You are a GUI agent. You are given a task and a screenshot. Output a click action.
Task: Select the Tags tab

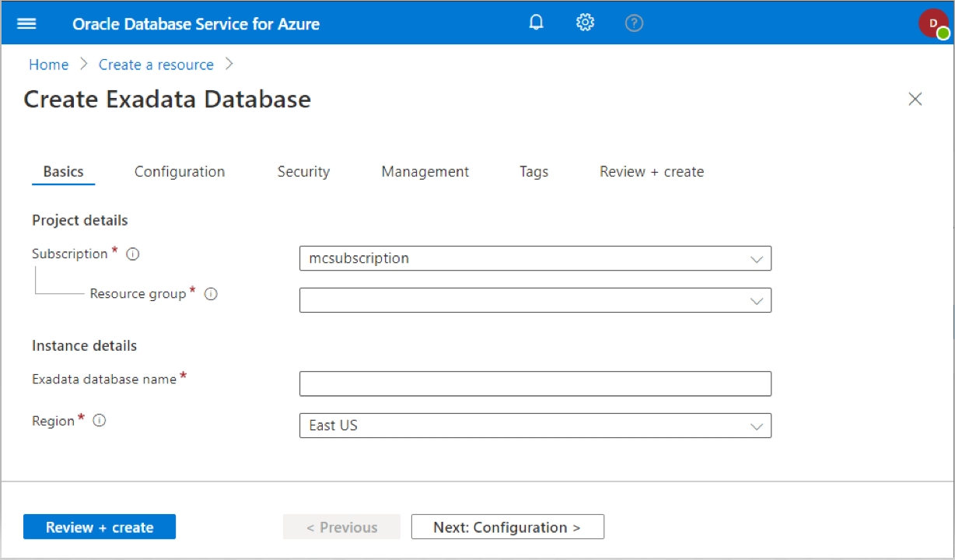point(533,172)
